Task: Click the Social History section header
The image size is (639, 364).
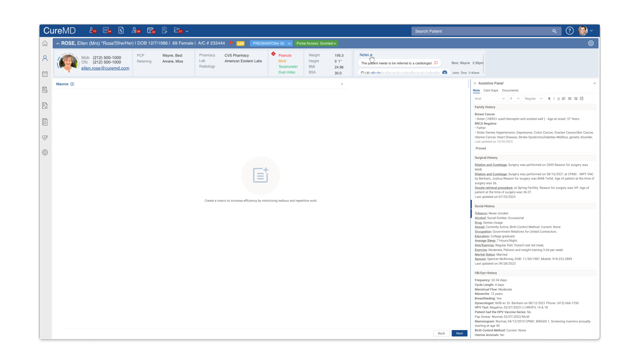Action: (x=534, y=206)
